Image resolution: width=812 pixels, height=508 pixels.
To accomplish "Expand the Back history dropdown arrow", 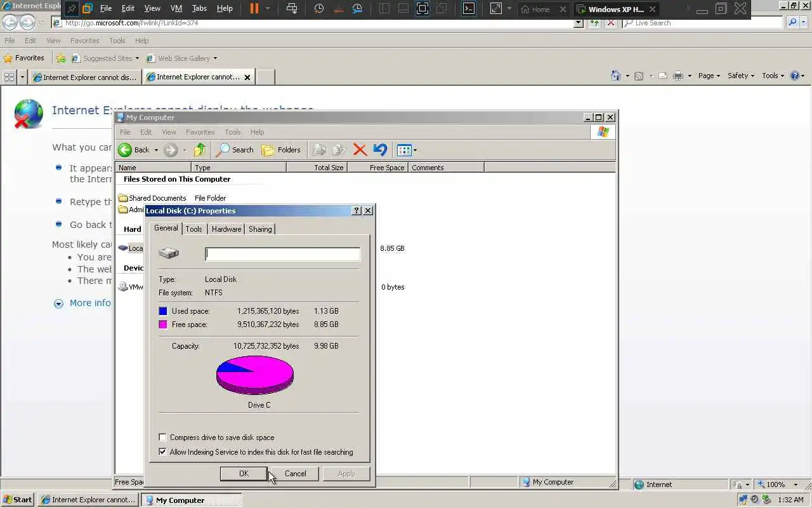I will pyautogui.click(x=156, y=150).
